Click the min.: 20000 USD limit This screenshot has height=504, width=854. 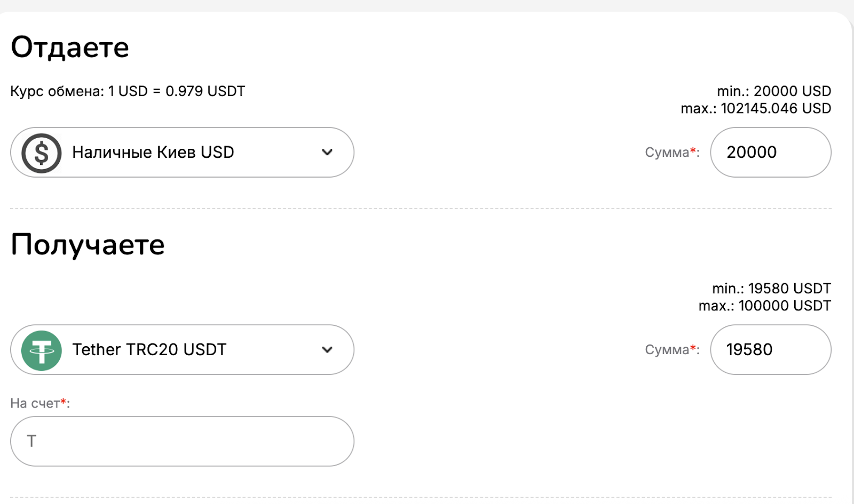click(774, 91)
